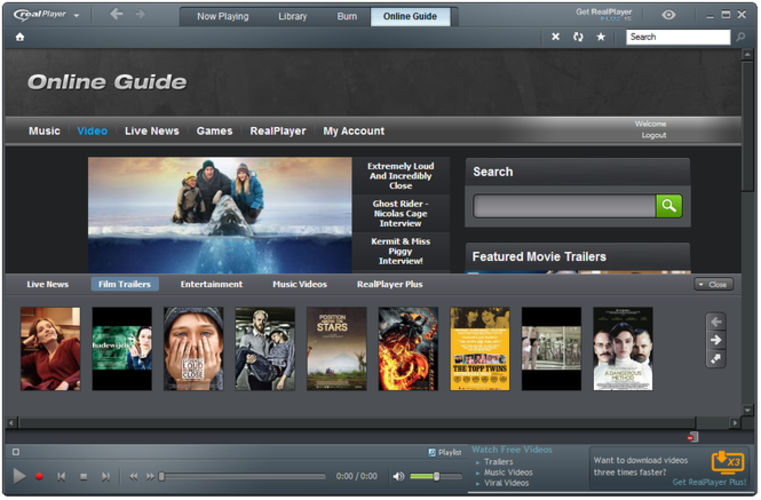
Task: Click the Get RealPlayer Plus link at top
Action: [604, 15]
